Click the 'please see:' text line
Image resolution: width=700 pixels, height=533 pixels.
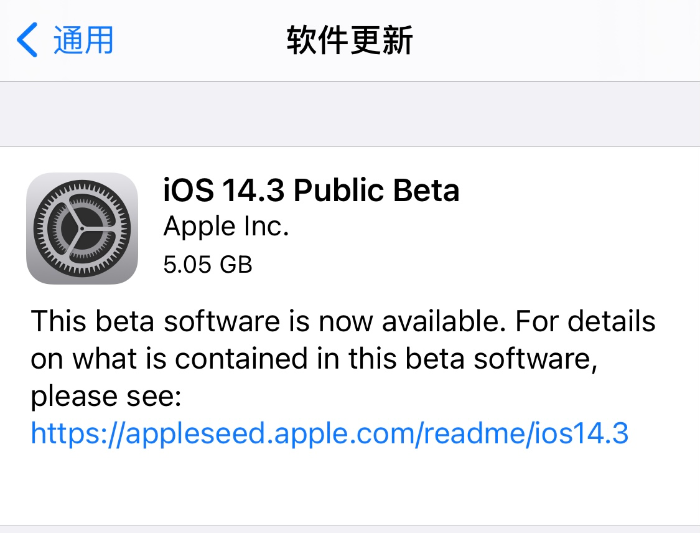pyautogui.click(x=106, y=396)
